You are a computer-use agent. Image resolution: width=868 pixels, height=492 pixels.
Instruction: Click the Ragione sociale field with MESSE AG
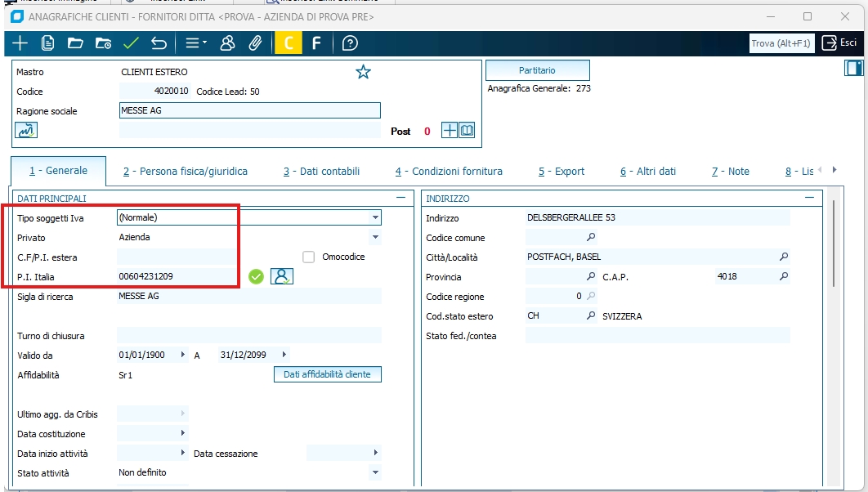click(x=249, y=110)
